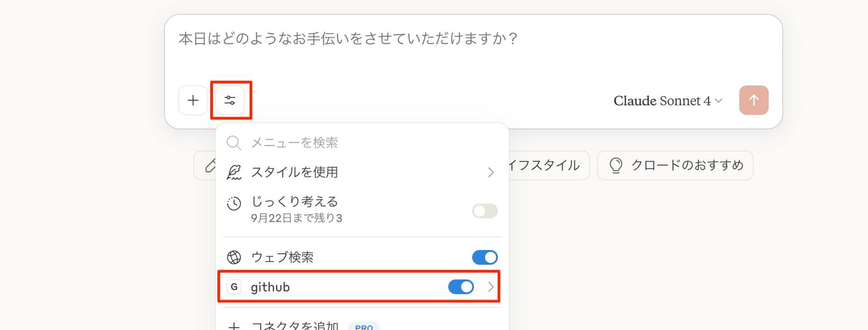Click the quill icon beside スタイルを使用
The image size is (868, 330).
[x=234, y=172]
